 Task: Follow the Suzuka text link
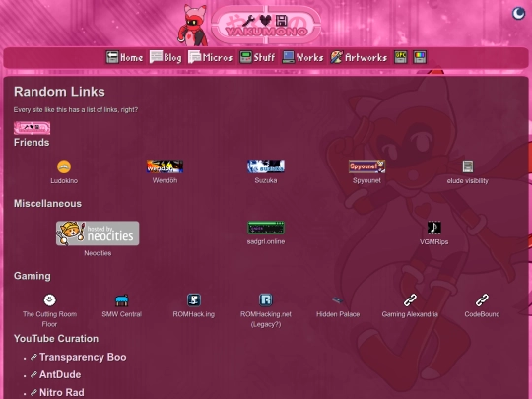(266, 180)
